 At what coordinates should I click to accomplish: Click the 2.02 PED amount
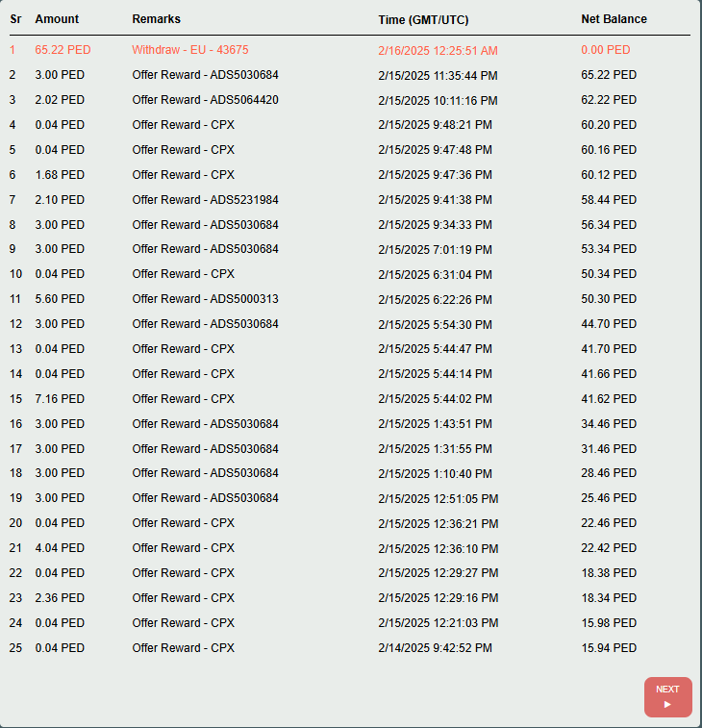click(60, 100)
